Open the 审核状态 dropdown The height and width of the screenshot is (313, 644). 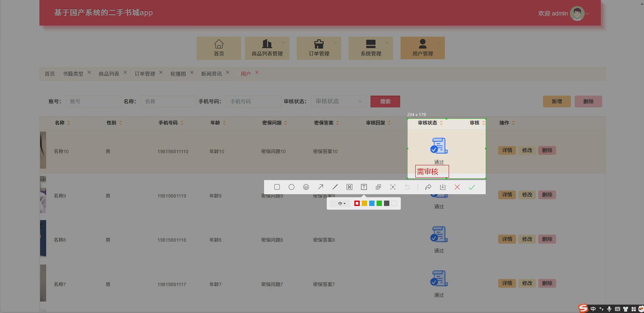(338, 101)
